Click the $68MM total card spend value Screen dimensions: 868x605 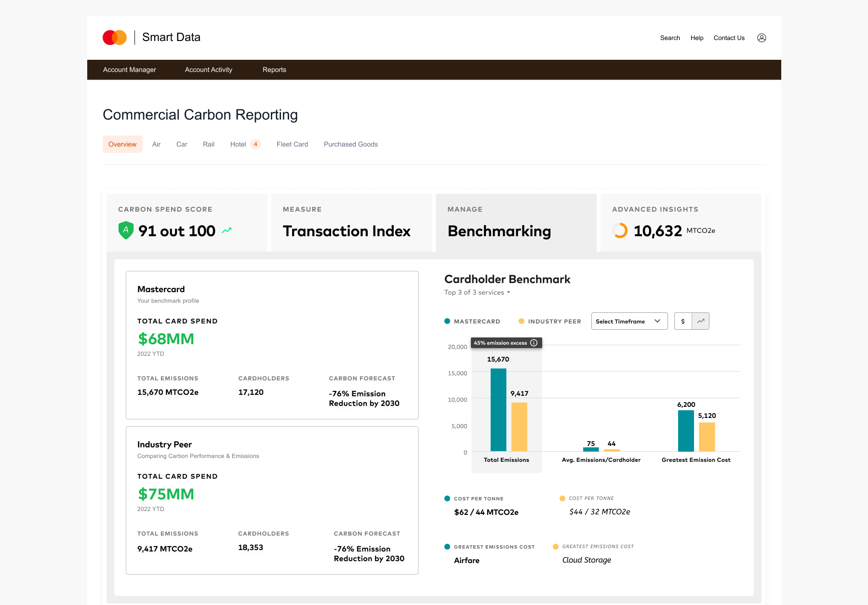click(x=166, y=339)
